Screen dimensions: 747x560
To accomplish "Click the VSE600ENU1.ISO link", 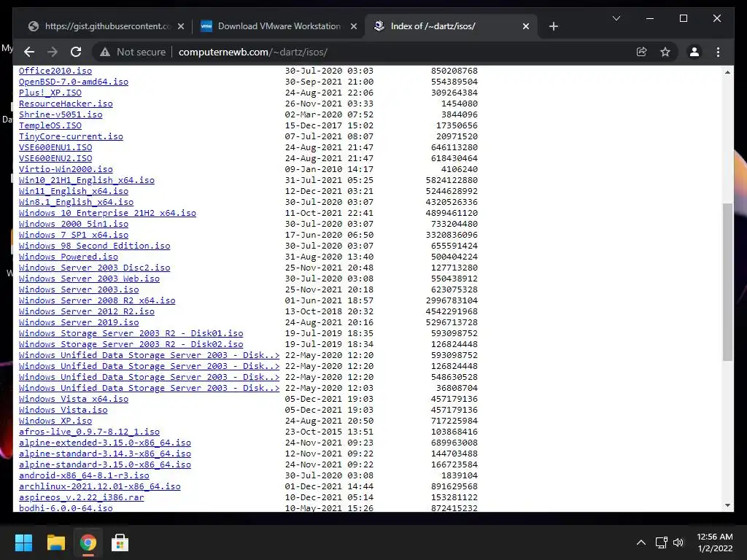I will click(x=55, y=147).
